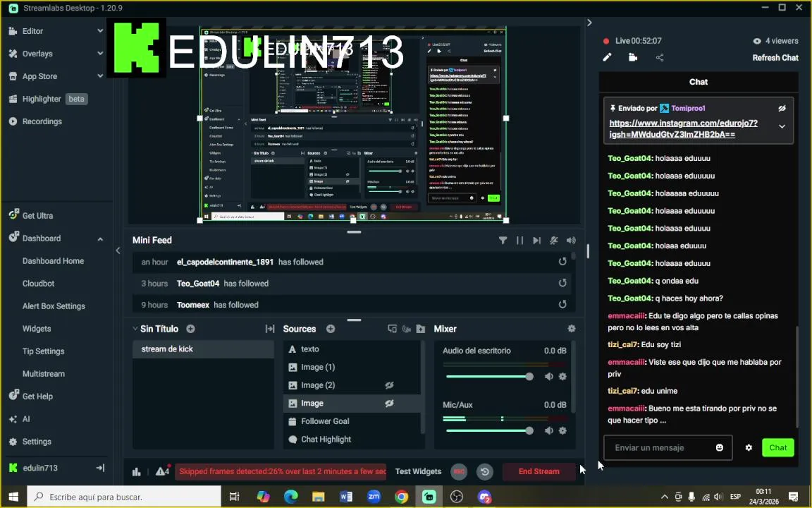Screen dimensions: 812x508
Task: Open Multistream sidebar entry
Action: point(44,374)
